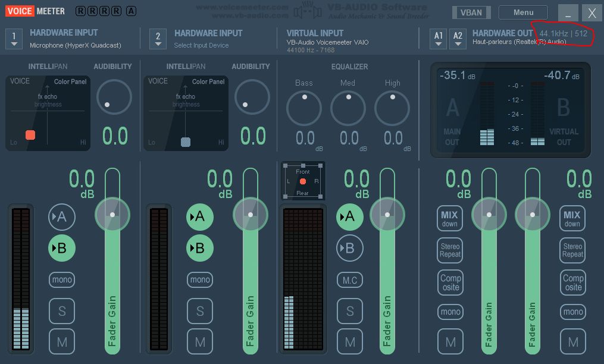The height and width of the screenshot is (364, 604).
Task: Click the blue Intellipan handle on input 2
Action: (186, 142)
